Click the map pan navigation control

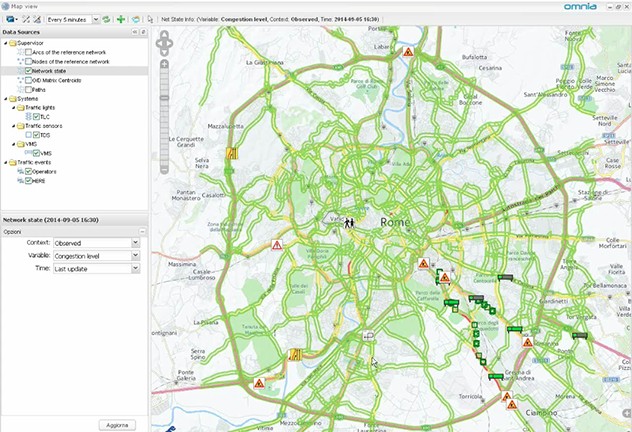164,43
